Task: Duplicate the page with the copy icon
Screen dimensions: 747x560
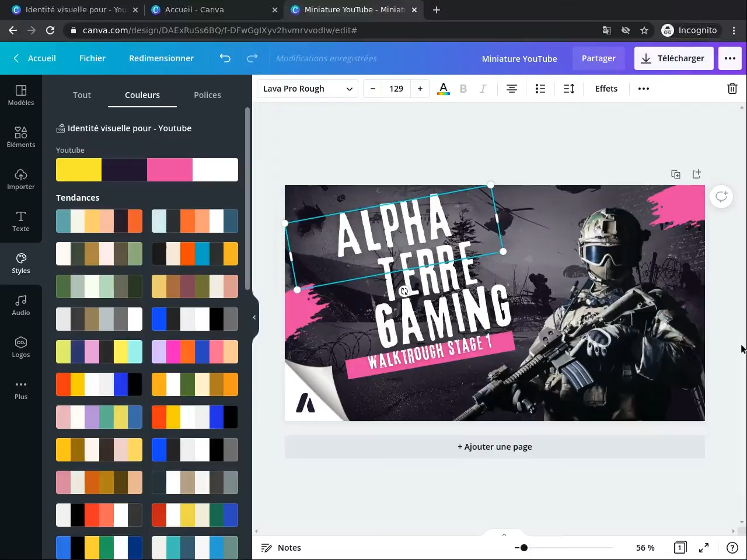Action: coord(676,174)
